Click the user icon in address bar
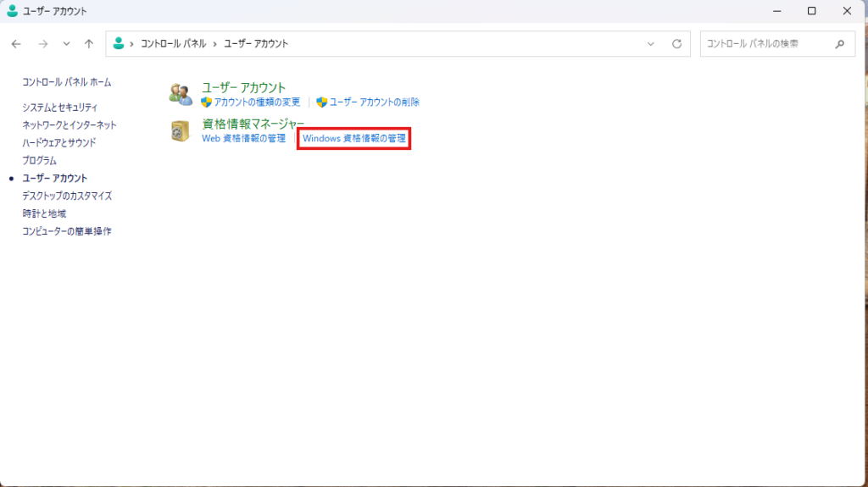 click(119, 43)
